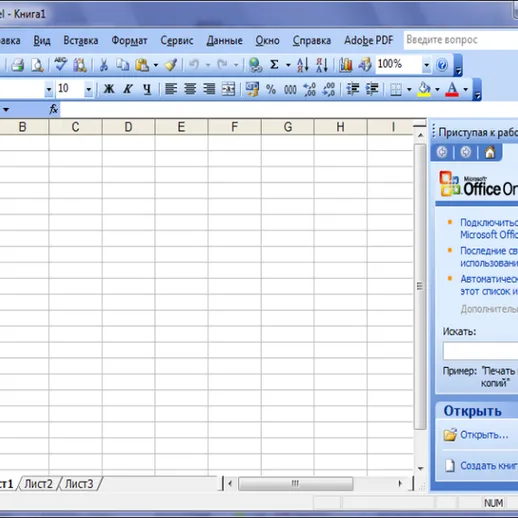
Task: Paste with the clipboard icon
Action: click(142, 65)
